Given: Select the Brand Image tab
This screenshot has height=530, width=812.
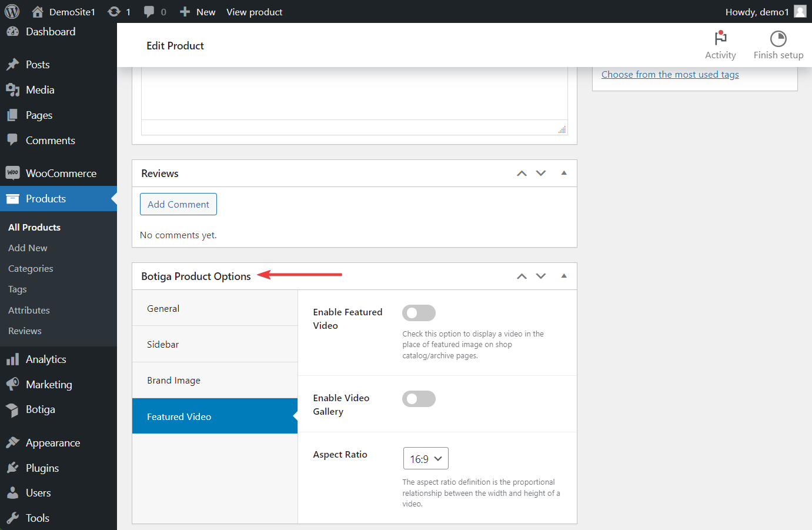Looking at the screenshot, I should 215,380.
